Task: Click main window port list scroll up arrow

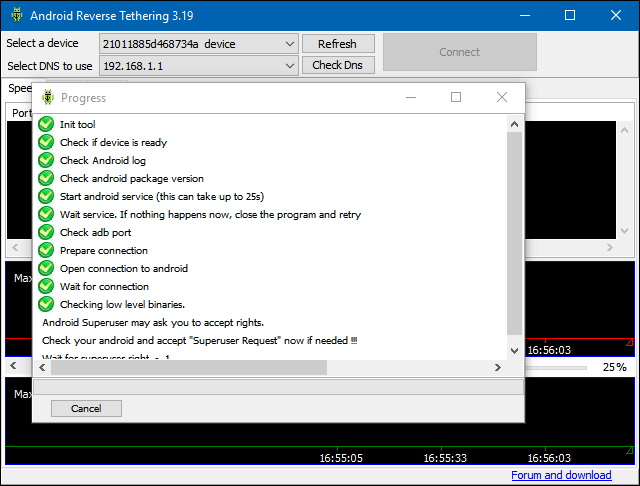Action: point(624,130)
